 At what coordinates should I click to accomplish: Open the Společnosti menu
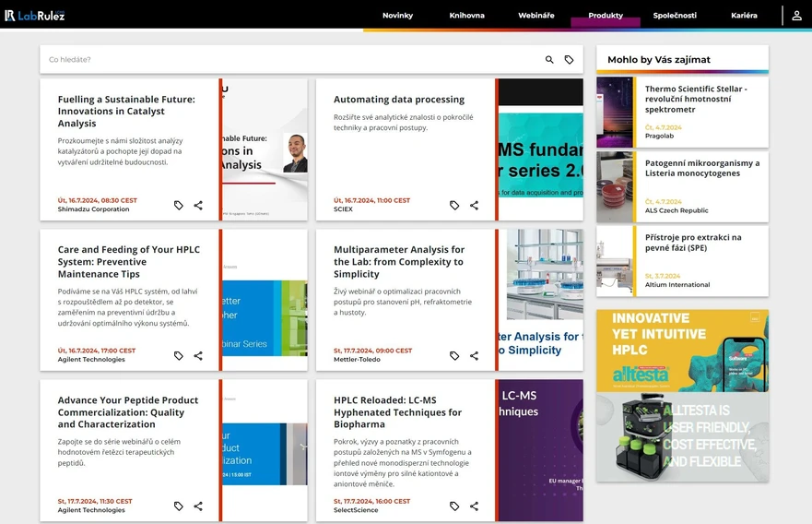click(675, 15)
